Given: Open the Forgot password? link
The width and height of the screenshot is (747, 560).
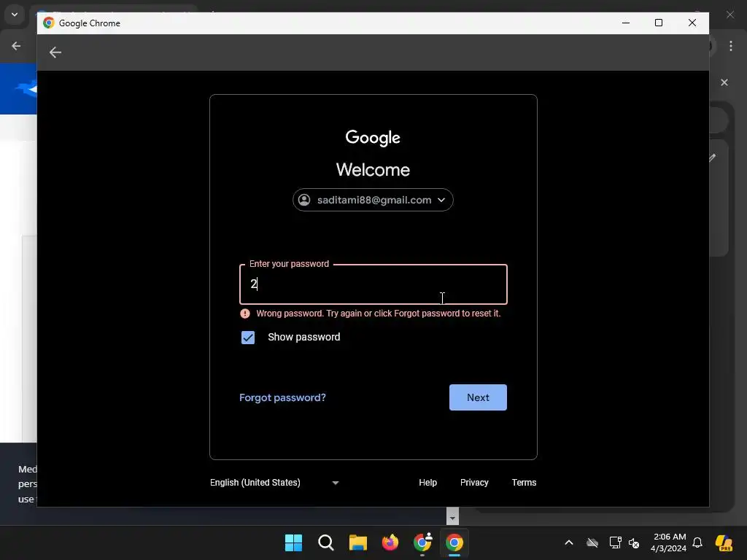Looking at the screenshot, I should (x=282, y=397).
